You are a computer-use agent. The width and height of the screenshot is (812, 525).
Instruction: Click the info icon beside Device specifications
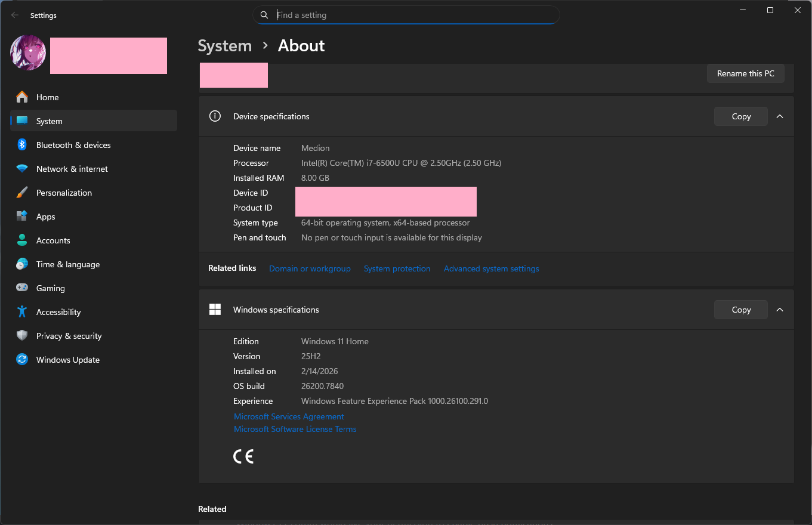(x=215, y=116)
